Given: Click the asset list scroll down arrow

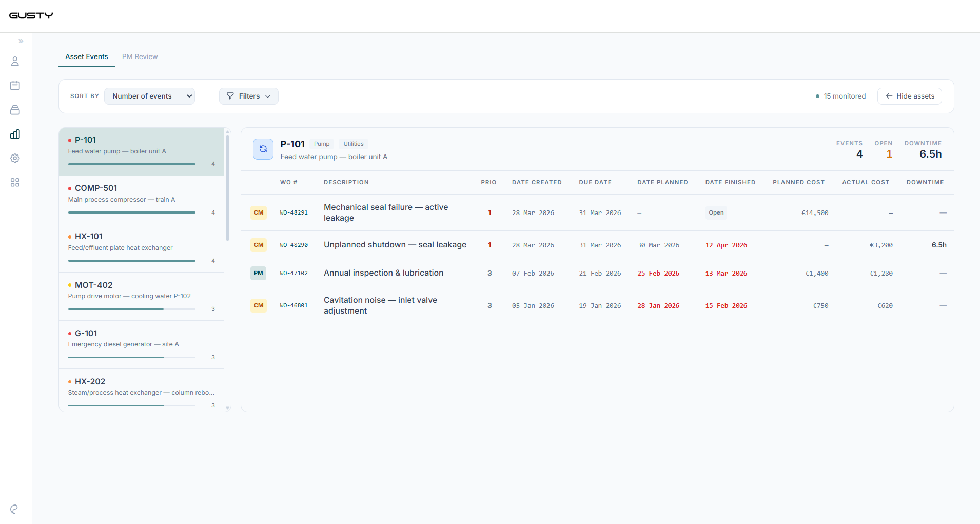Looking at the screenshot, I should [x=227, y=408].
